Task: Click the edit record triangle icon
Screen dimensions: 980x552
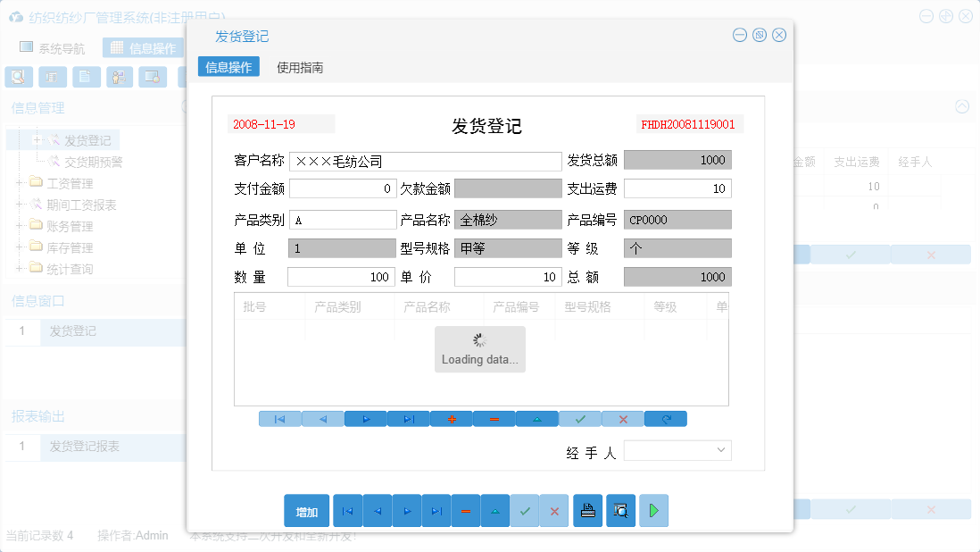Action: pyautogui.click(x=537, y=418)
